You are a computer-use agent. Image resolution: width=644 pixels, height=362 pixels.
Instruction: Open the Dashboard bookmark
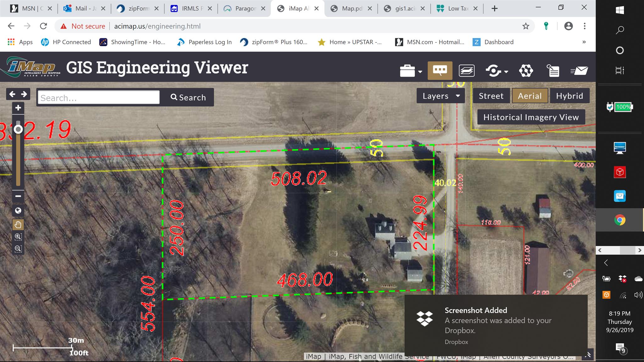pyautogui.click(x=493, y=42)
